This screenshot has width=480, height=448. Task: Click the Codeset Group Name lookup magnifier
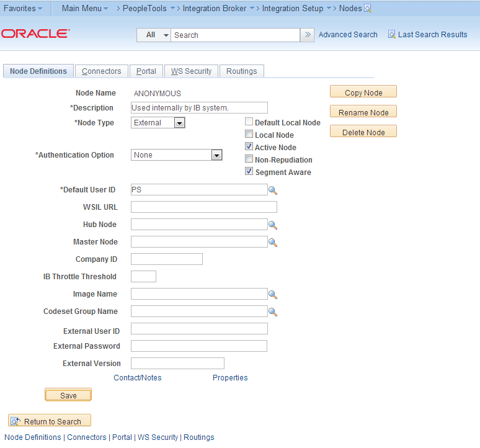pyautogui.click(x=273, y=312)
